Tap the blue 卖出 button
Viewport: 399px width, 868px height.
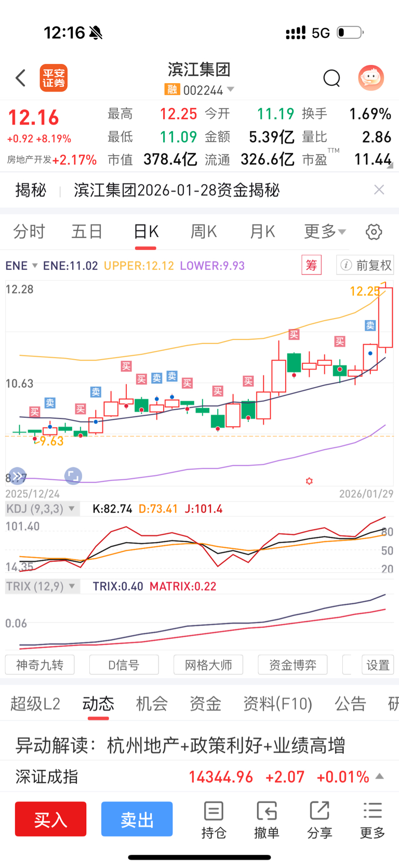(137, 819)
